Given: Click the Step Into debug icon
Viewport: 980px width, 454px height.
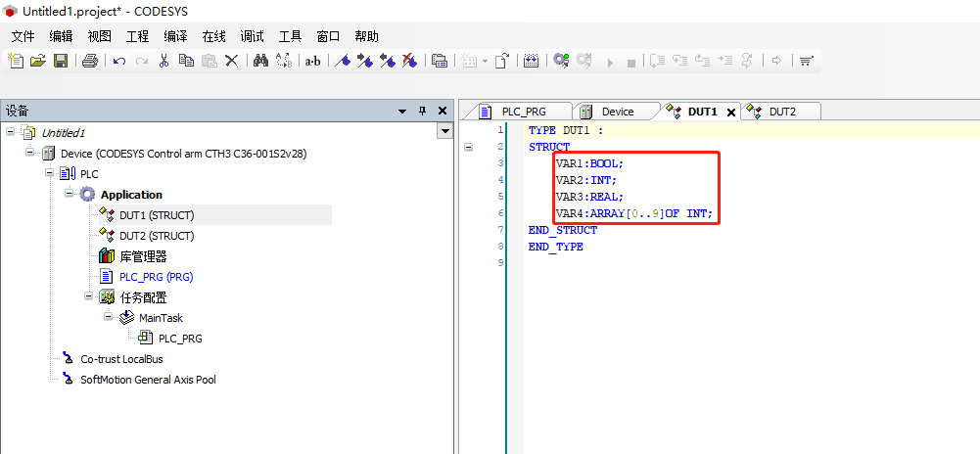Looking at the screenshot, I should click(x=679, y=61).
